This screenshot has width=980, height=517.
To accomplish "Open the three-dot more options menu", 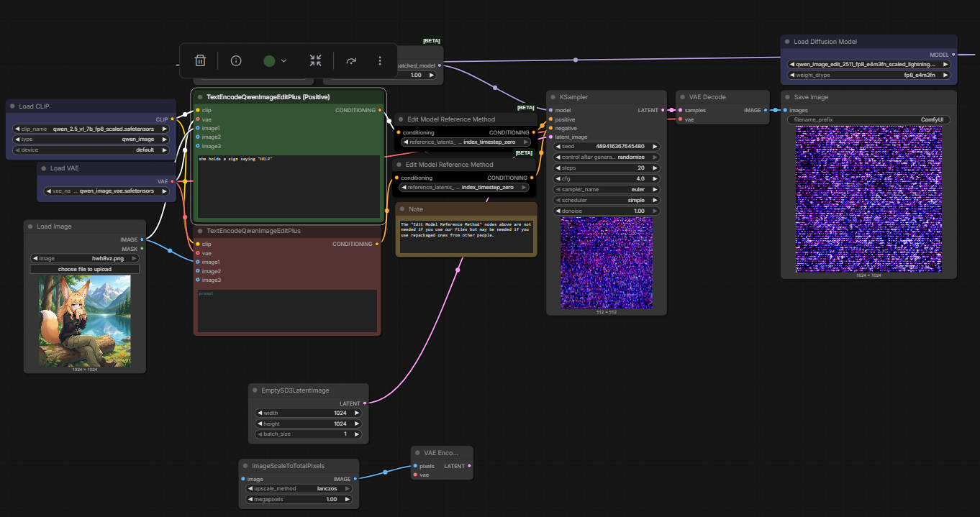I will tap(380, 61).
